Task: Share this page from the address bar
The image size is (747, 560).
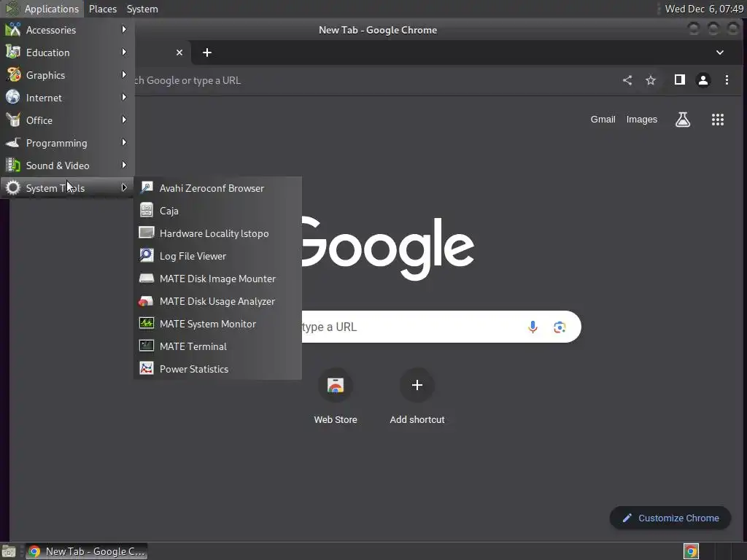Action: pos(627,80)
